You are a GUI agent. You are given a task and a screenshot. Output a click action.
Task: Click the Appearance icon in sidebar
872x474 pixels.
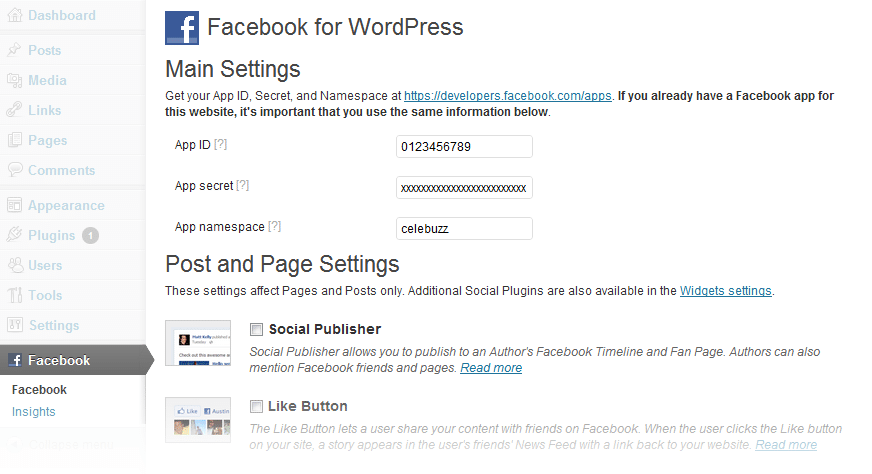tap(14, 205)
